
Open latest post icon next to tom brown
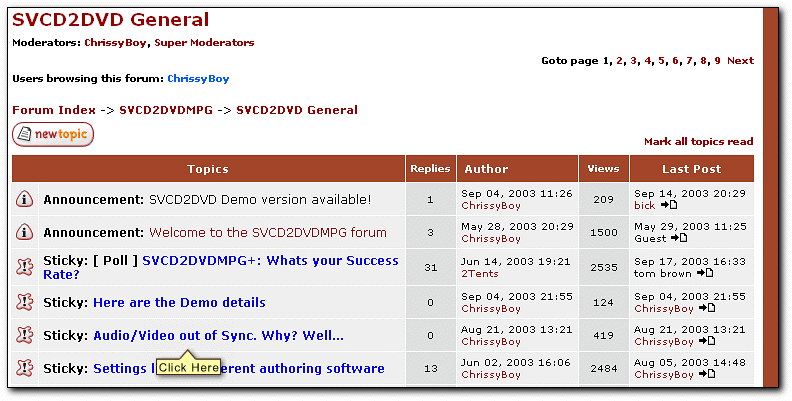[705, 273]
